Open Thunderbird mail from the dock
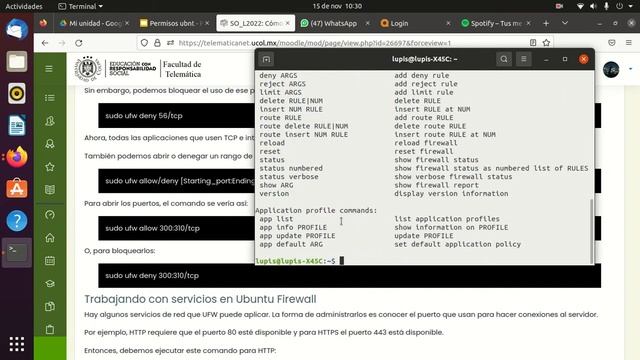 [x=17, y=30]
